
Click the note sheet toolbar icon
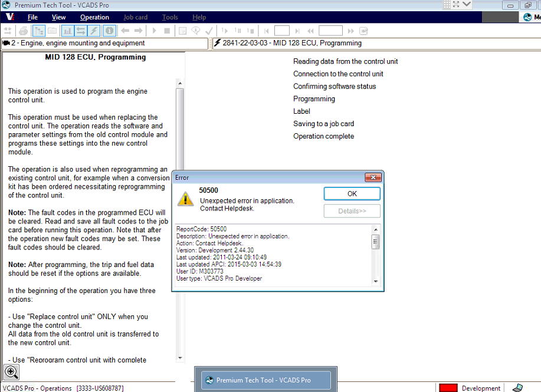[182, 31]
